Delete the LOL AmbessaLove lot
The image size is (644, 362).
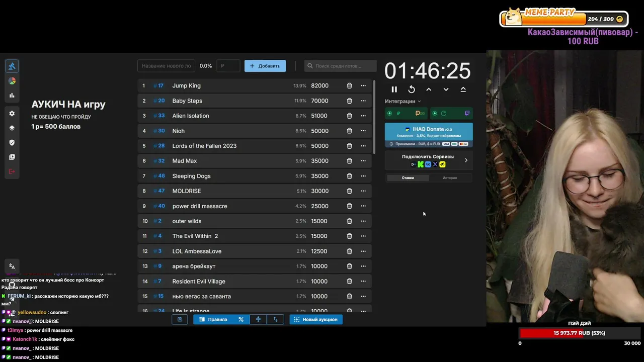[349, 251]
